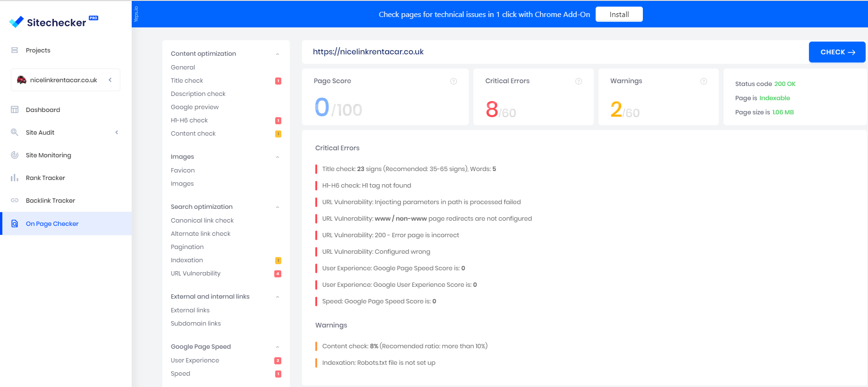Click 'Injecting parameters in path' error row
This screenshot has height=387, width=868.
(421, 202)
